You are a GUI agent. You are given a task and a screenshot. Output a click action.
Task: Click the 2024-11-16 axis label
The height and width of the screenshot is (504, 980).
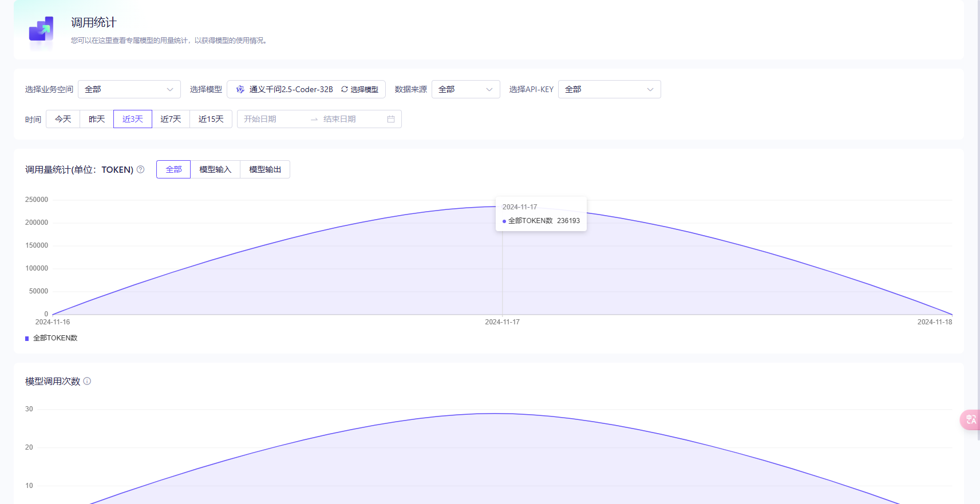pyautogui.click(x=53, y=322)
